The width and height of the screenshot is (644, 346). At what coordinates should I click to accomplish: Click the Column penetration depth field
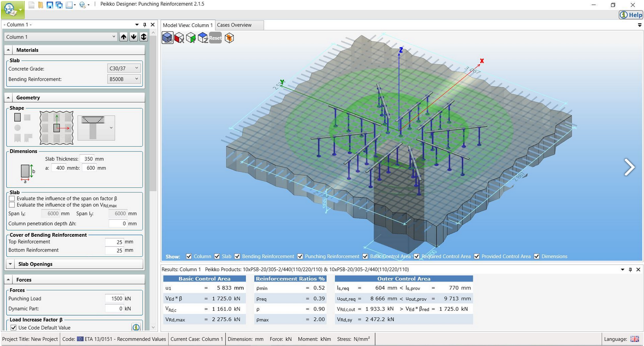coord(118,223)
